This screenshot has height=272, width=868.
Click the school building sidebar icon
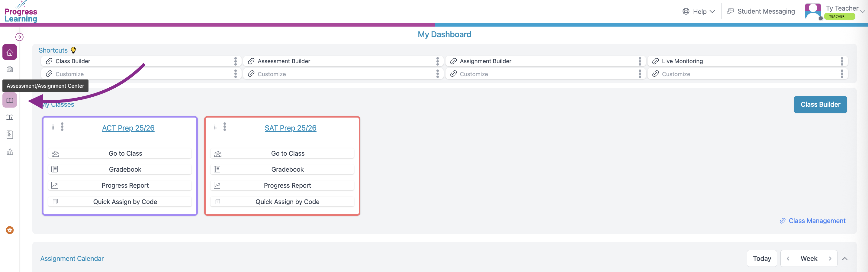[10, 69]
